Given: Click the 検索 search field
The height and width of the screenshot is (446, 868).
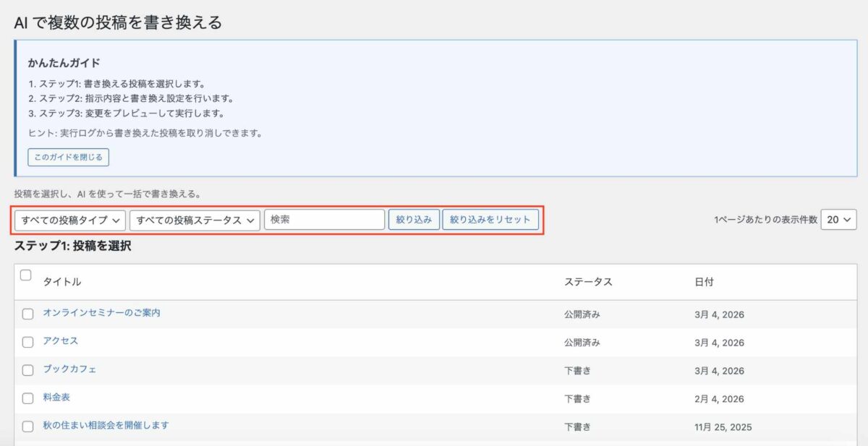Looking at the screenshot, I should tap(324, 220).
